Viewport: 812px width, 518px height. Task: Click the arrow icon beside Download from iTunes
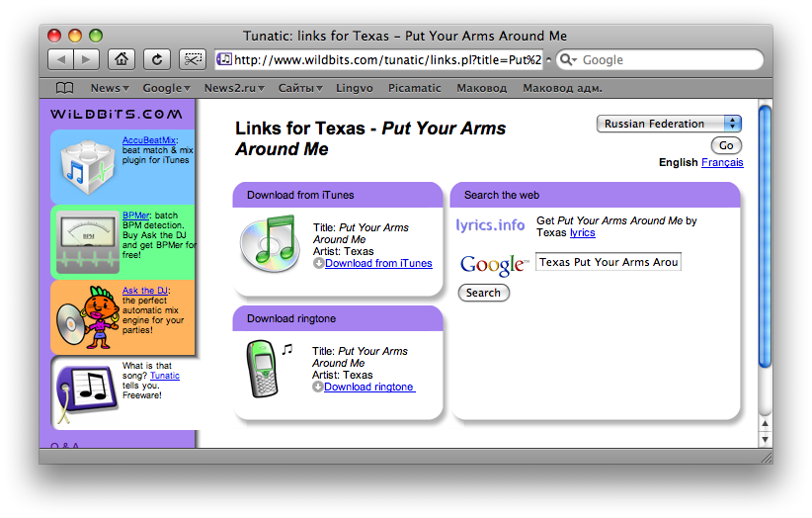point(318,263)
